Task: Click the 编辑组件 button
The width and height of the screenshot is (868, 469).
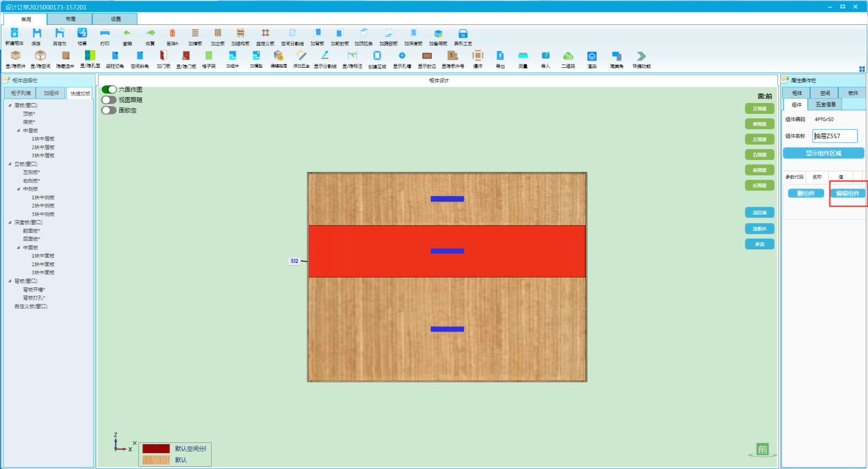Action: (x=847, y=194)
